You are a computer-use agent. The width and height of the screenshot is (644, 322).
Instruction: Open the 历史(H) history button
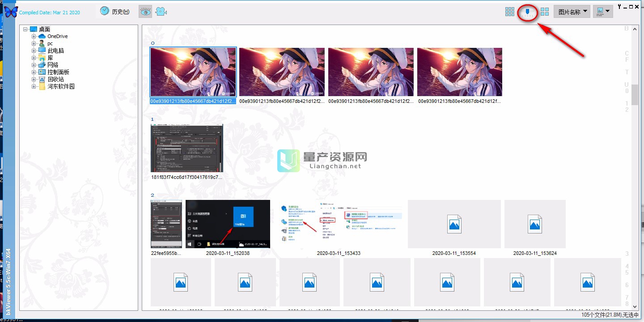(x=115, y=12)
